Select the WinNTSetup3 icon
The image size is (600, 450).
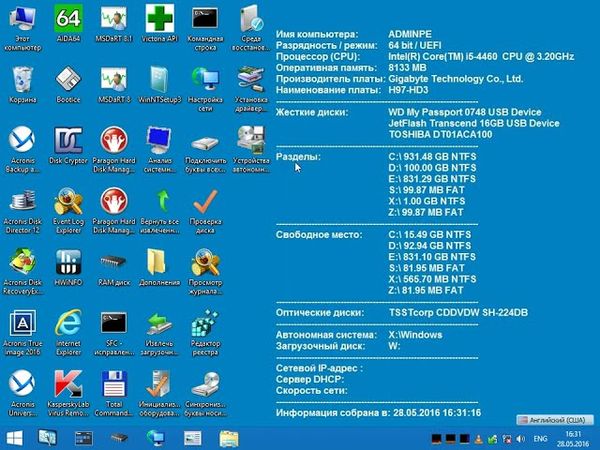160,84
